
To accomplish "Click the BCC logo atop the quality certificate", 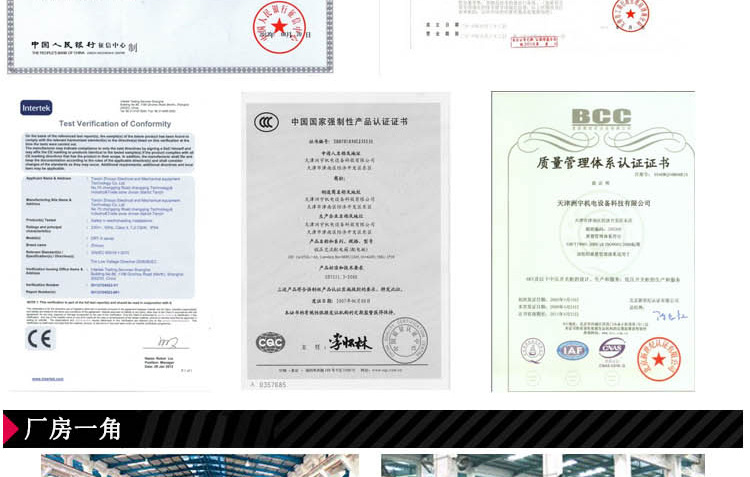I will (601, 117).
